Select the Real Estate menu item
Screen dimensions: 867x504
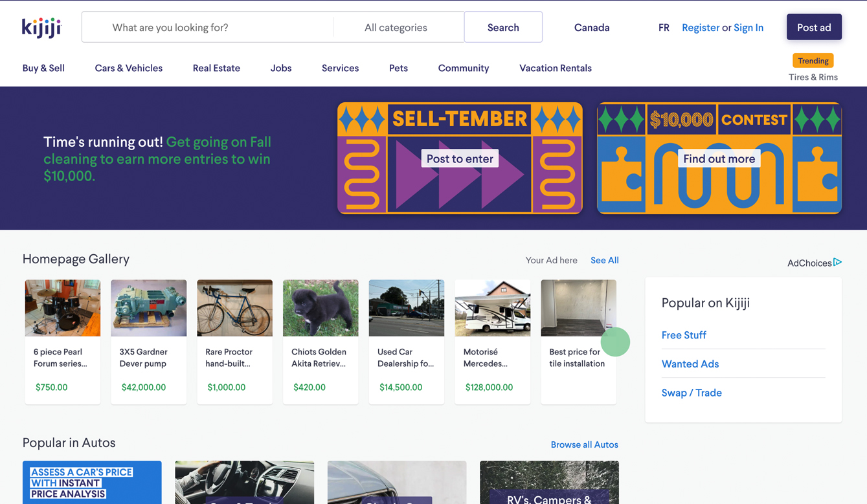[x=216, y=68]
